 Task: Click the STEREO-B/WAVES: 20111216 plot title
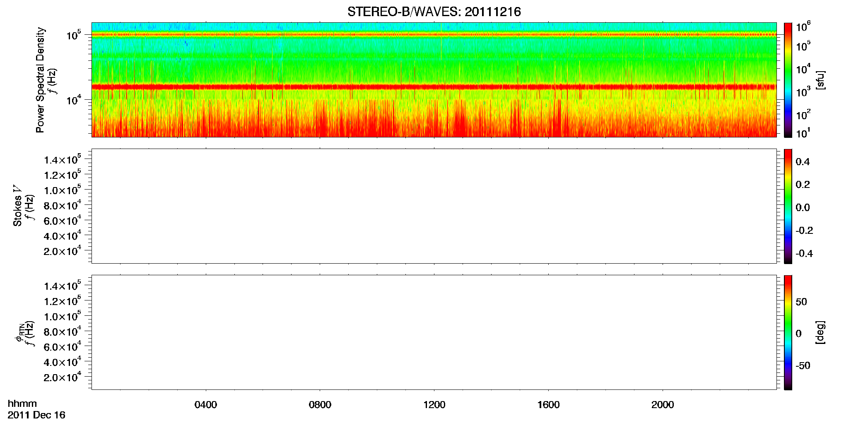click(434, 12)
